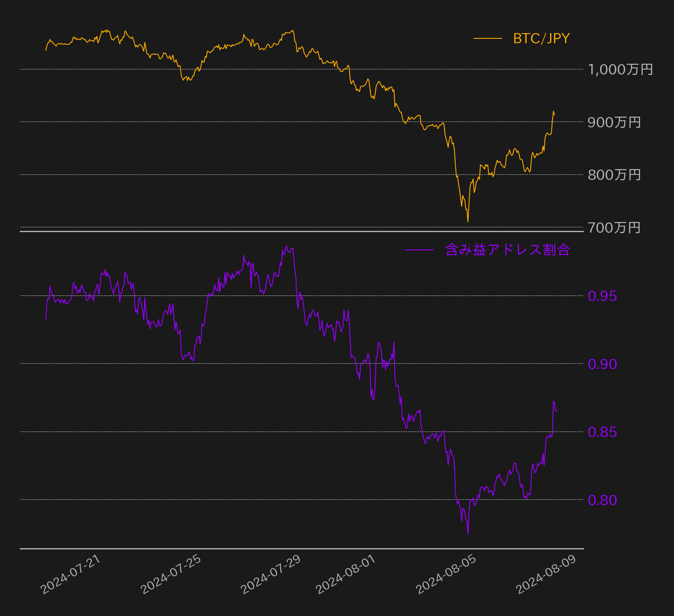The height and width of the screenshot is (616, 674).
Task: Click the lowest point of BTC price line
Action: [468, 221]
